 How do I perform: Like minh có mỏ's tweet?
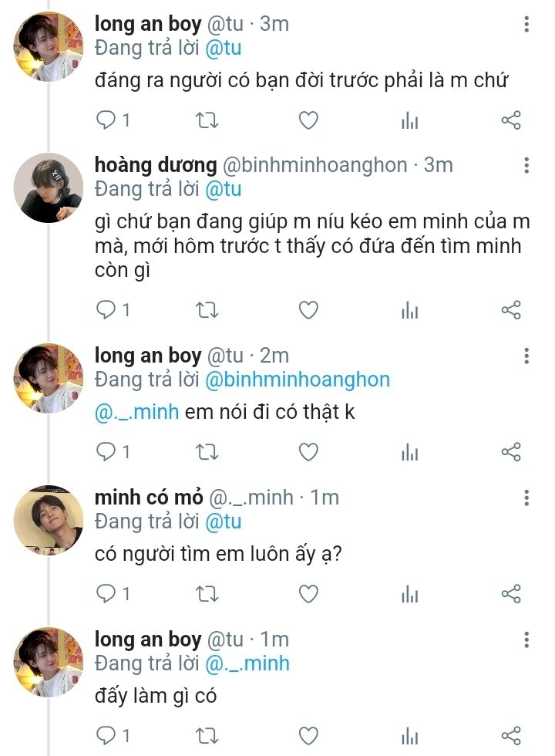[x=308, y=594]
